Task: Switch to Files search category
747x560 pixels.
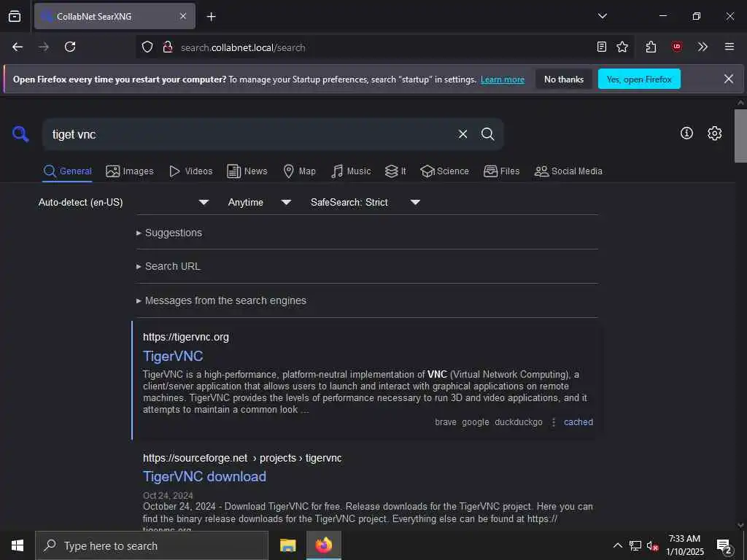Action: (501, 171)
